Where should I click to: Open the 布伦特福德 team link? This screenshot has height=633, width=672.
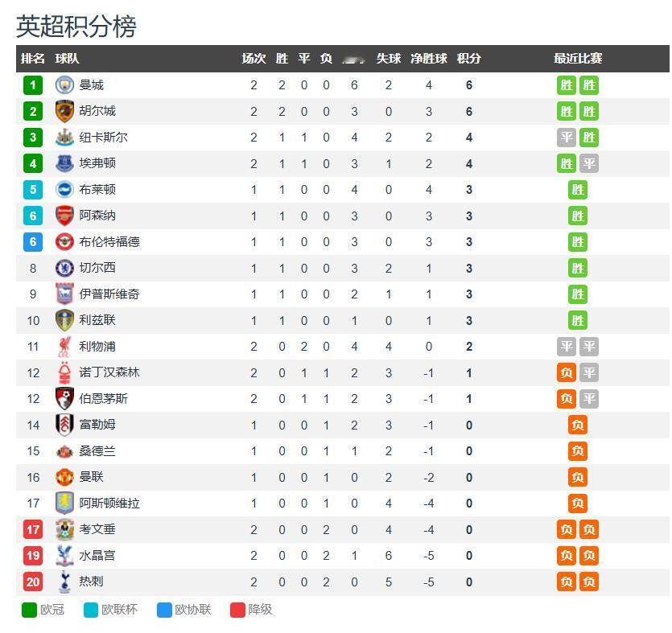coord(109,242)
